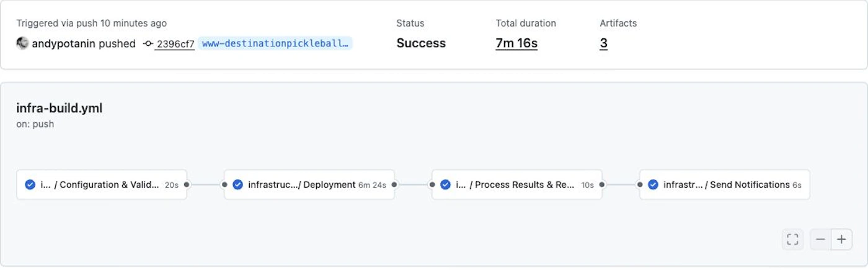This screenshot has width=868, height=270.
Task: Click the Process Results success check icon
Action: (445, 185)
